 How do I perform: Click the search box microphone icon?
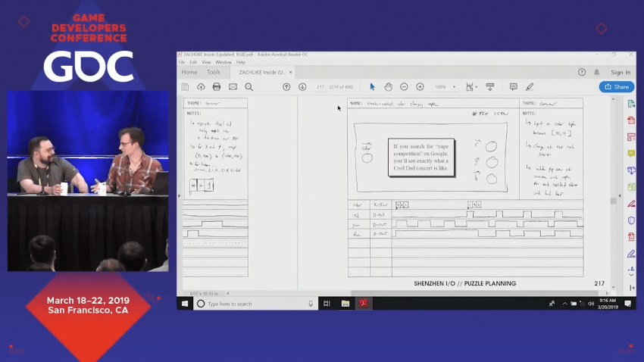pos(311,304)
